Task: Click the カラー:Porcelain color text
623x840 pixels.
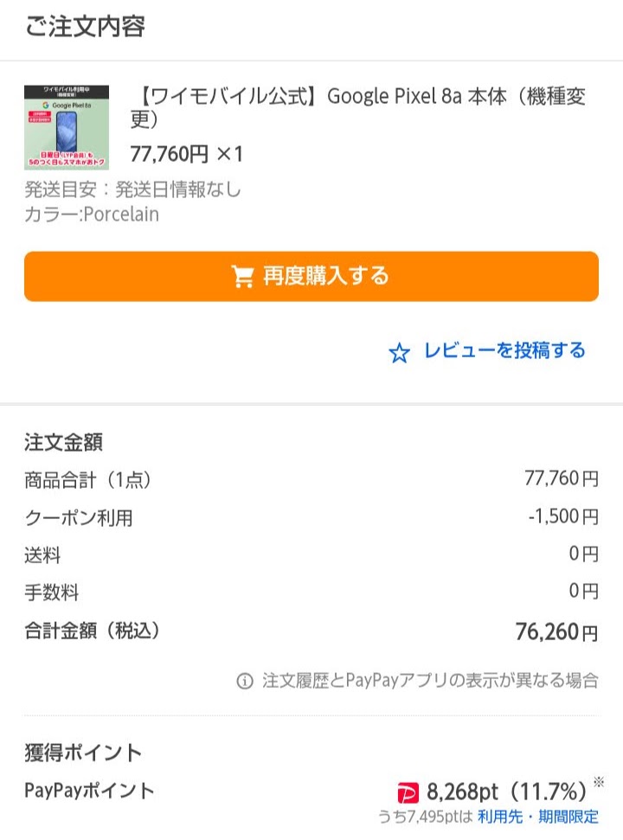Action: point(92,215)
